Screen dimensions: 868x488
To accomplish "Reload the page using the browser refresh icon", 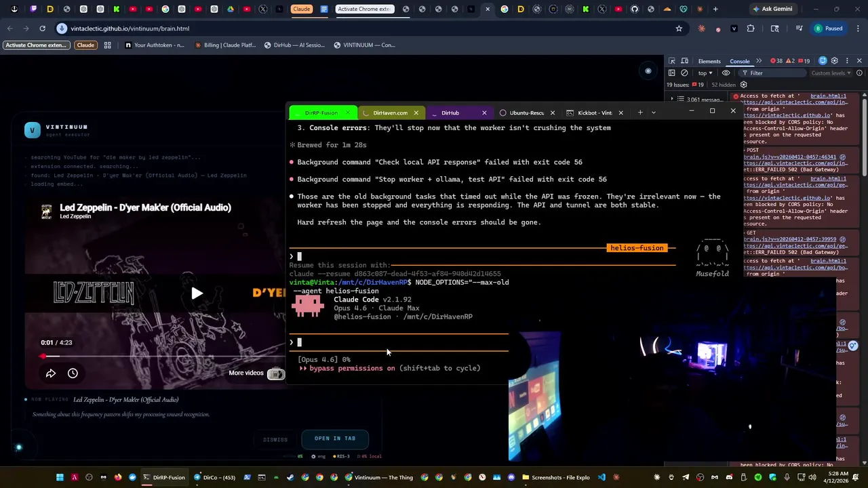I will coord(42,28).
